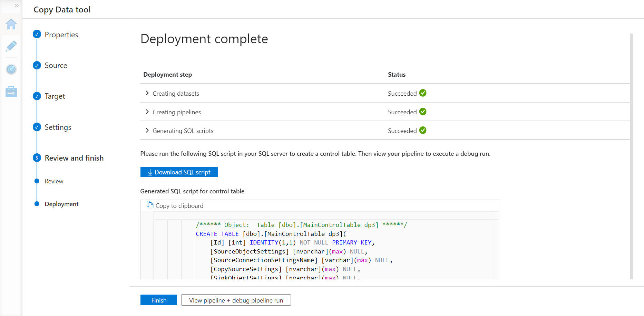
Task: Click the Properties step checkmark circle
Action: click(x=37, y=34)
